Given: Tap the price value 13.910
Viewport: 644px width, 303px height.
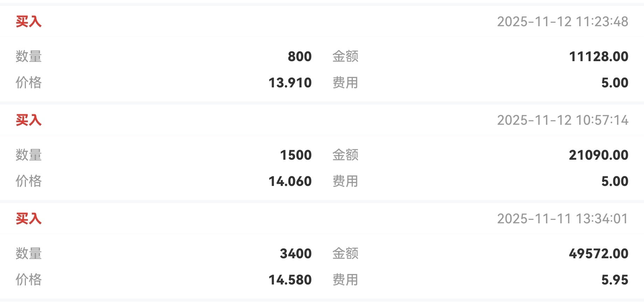Looking at the screenshot, I should 290,83.
